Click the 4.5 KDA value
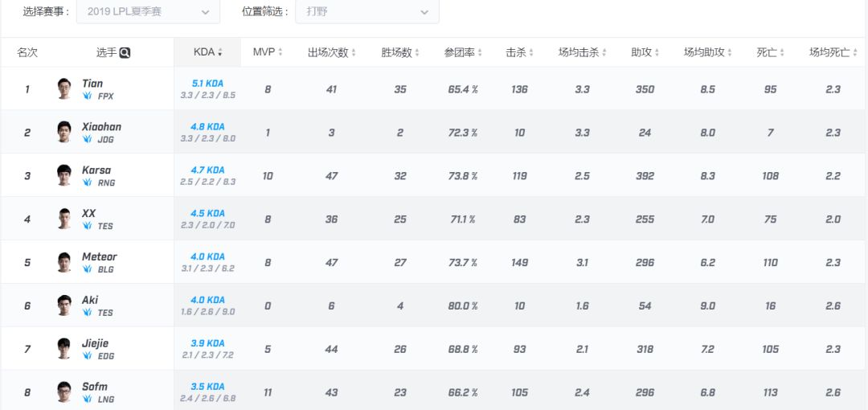 [x=207, y=213]
